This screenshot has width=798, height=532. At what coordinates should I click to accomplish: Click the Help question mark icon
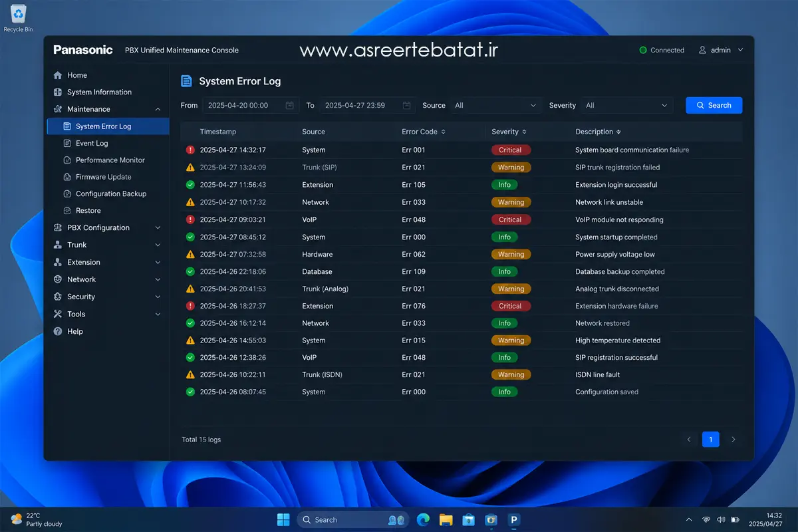pyautogui.click(x=58, y=331)
